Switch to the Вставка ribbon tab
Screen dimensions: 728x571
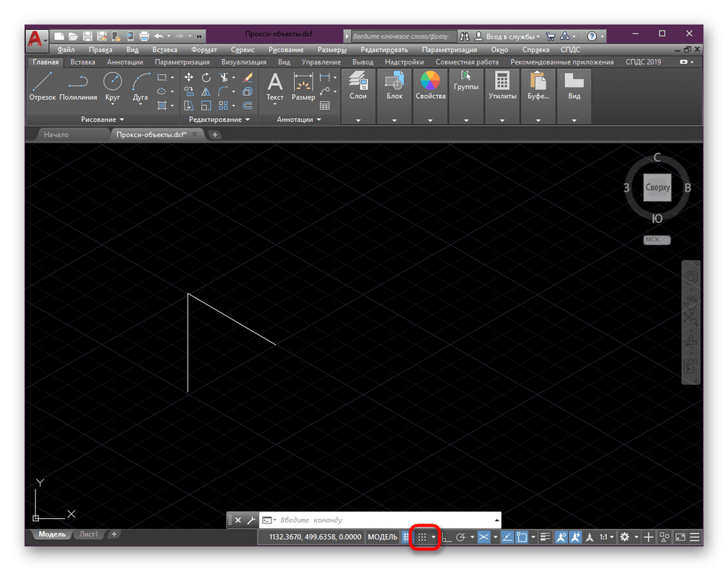(83, 62)
